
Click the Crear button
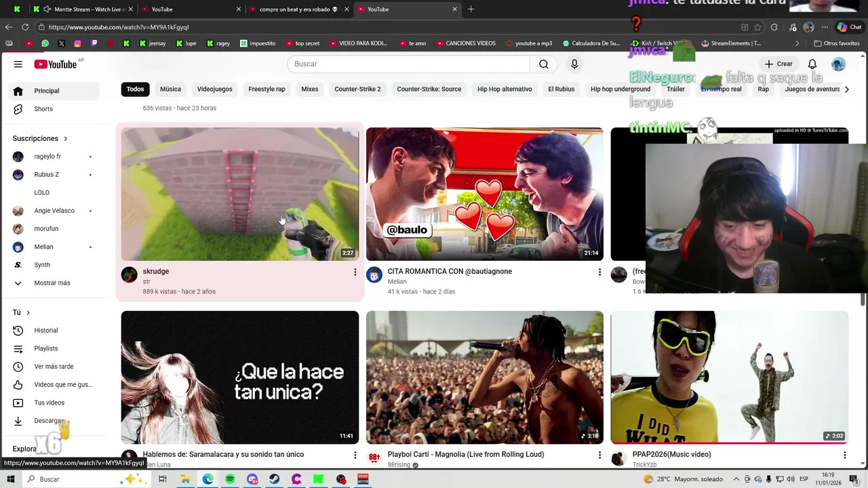tap(778, 64)
